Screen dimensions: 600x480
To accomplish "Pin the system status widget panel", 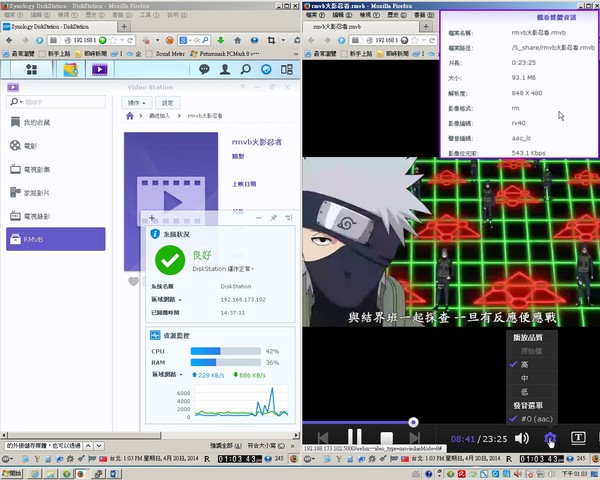I will (274, 217).
